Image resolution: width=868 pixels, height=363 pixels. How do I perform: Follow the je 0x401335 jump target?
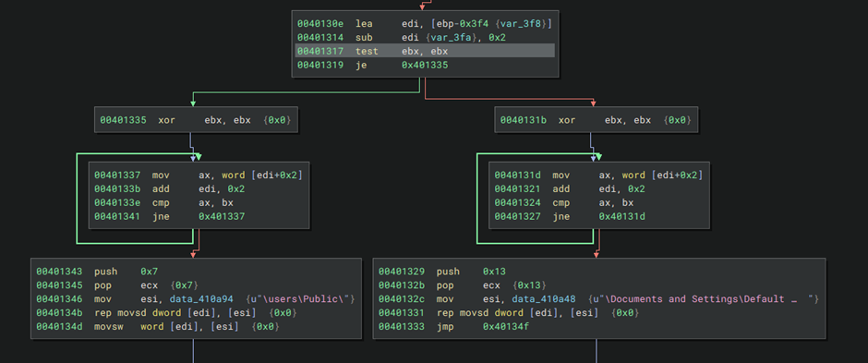[425, 65]
